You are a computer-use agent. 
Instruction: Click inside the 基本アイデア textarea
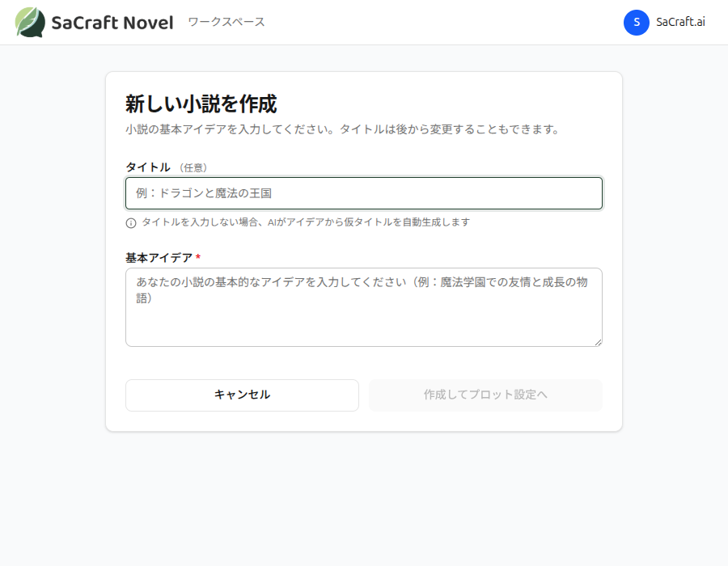coord(363,307)
